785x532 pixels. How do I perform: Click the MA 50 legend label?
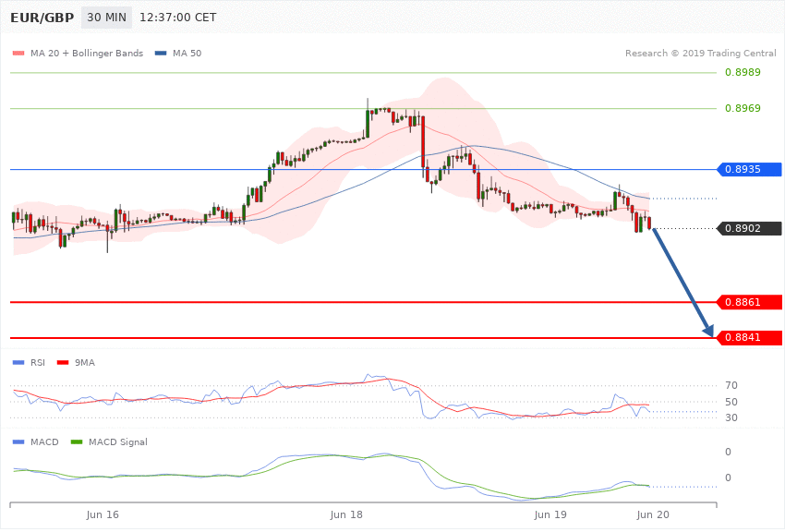pyautogui.click(x=187, y=53)
